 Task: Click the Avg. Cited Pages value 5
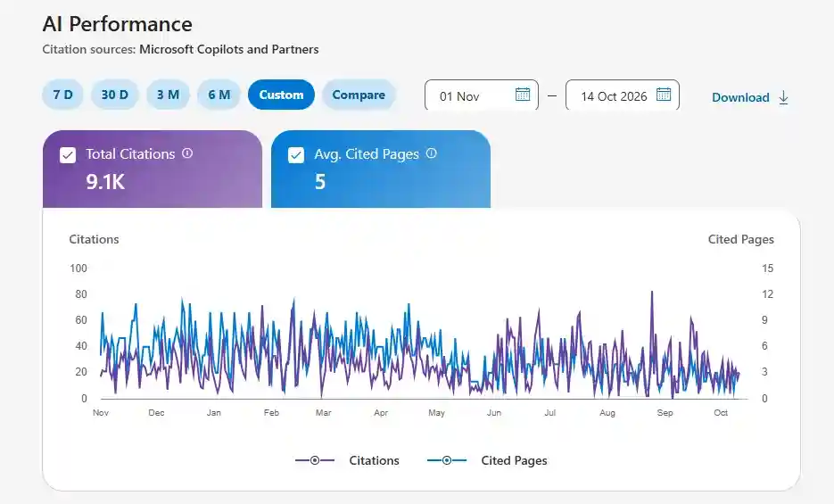tap(319, 182)
